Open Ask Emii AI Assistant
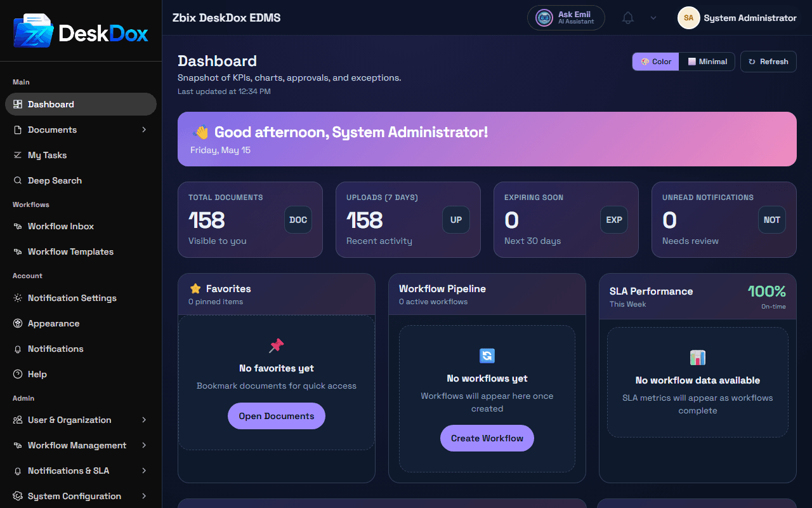 [x=566, y=18]
